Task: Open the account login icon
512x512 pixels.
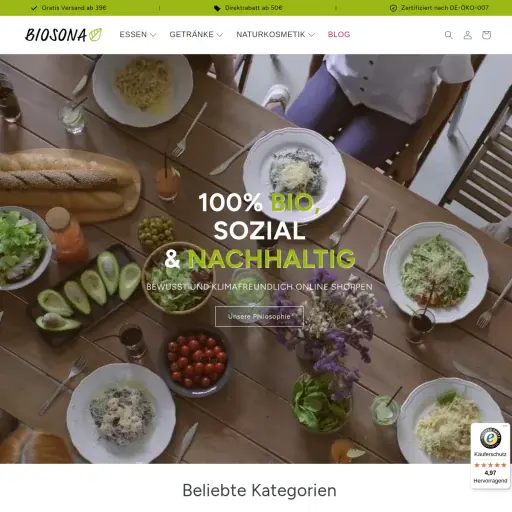Action: coord(468,35)
